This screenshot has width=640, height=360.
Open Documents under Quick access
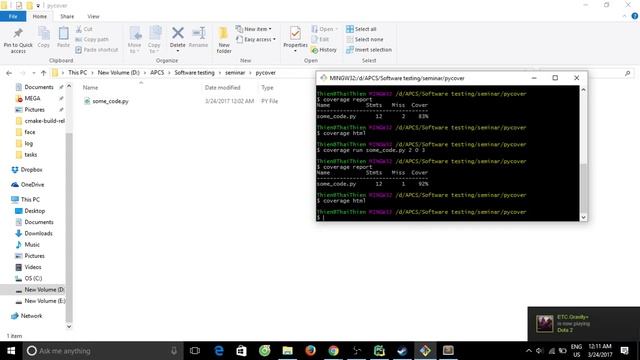click(x=39, y=87)
